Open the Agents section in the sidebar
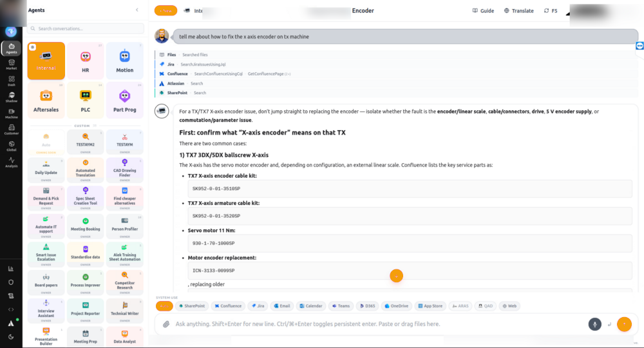Screen dimensions: 644x348 point(11,48)
